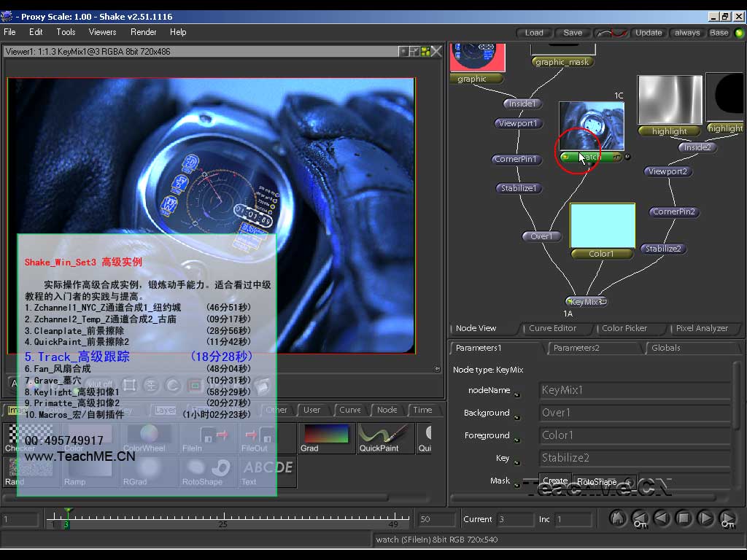Select the Color1 node
Screen dimensions: 747x560
602,254
